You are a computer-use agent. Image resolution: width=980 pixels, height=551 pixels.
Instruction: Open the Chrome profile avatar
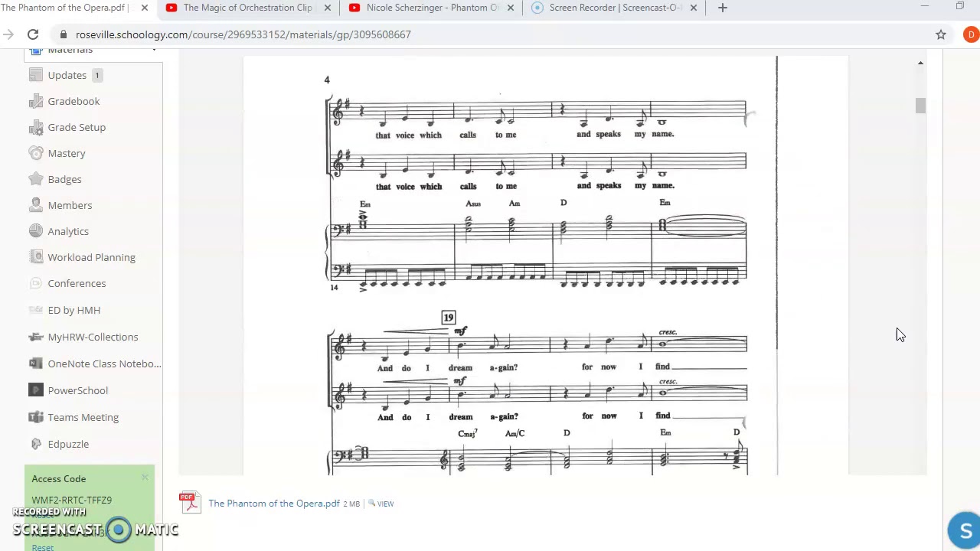[971, 34]
